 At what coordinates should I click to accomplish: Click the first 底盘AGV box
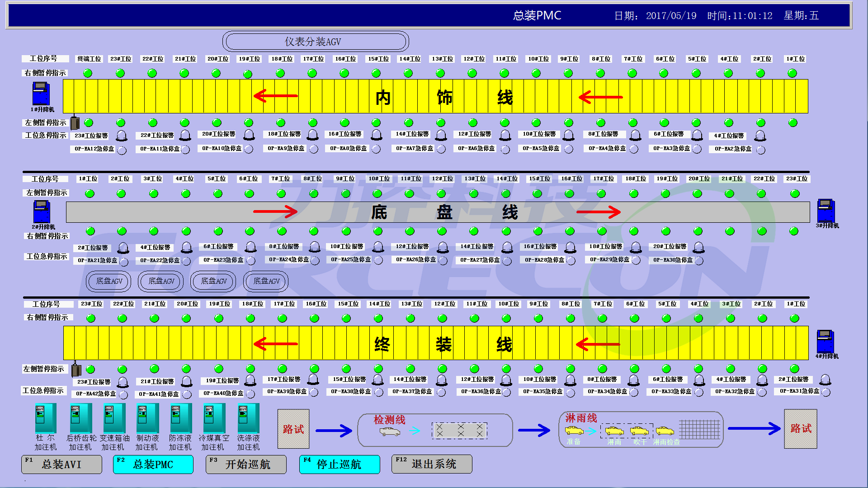(x=109, y=281)
